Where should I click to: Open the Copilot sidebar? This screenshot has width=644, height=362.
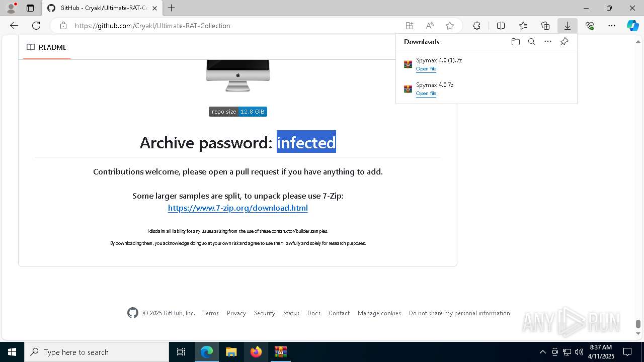coord(632,26)
